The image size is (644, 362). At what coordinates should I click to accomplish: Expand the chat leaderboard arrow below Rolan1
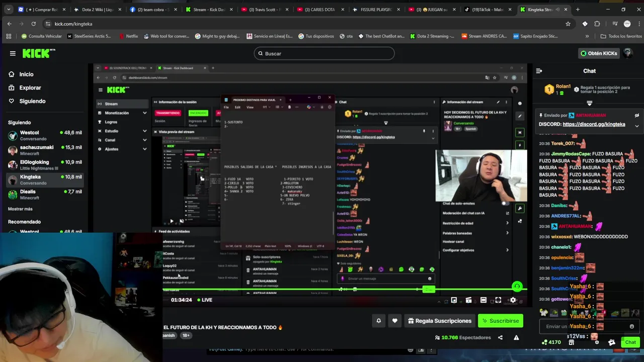589,103
